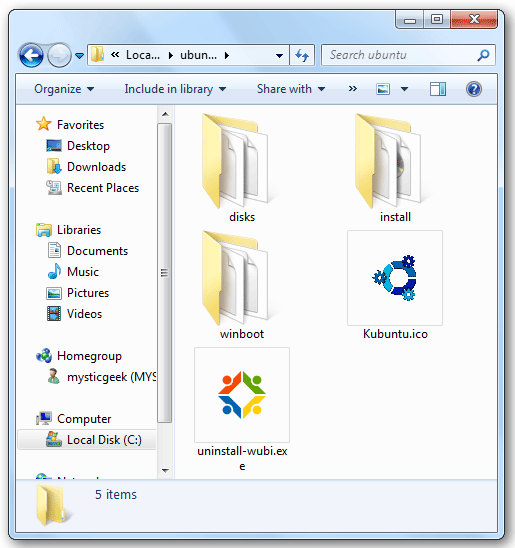Image resolution: width=515 pixels, height=548 pixels.
Task: Click '5 items' details pane text
Action: click(x=116, y=495)
